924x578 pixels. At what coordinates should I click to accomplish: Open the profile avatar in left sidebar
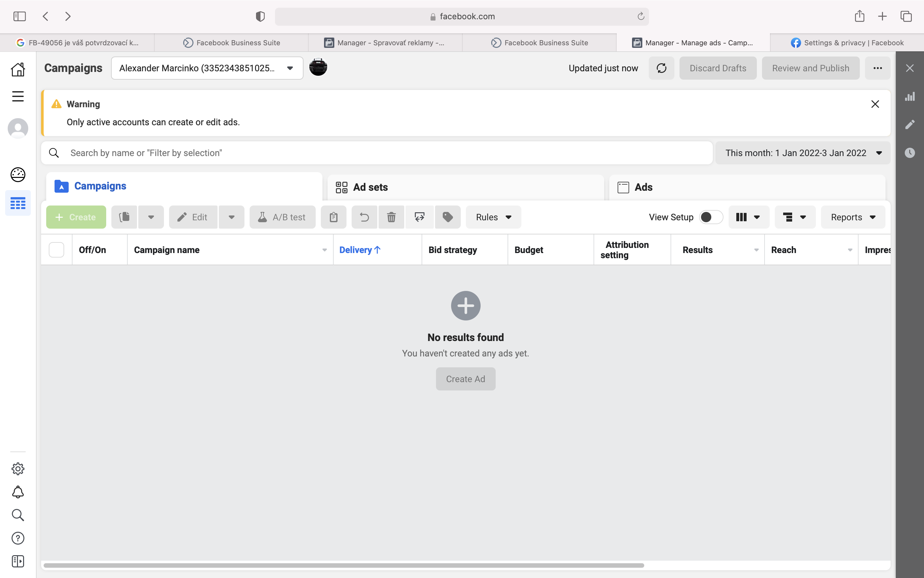tap(18, 128)
